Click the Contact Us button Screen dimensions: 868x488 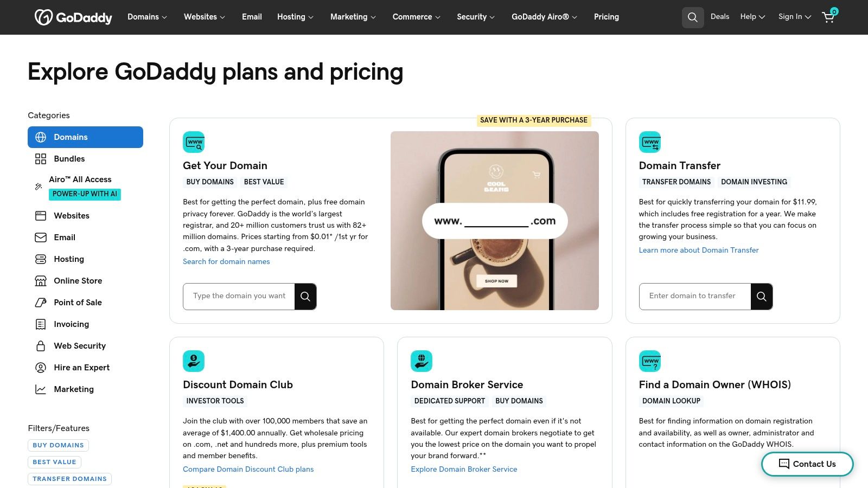[x=807, y=464]
